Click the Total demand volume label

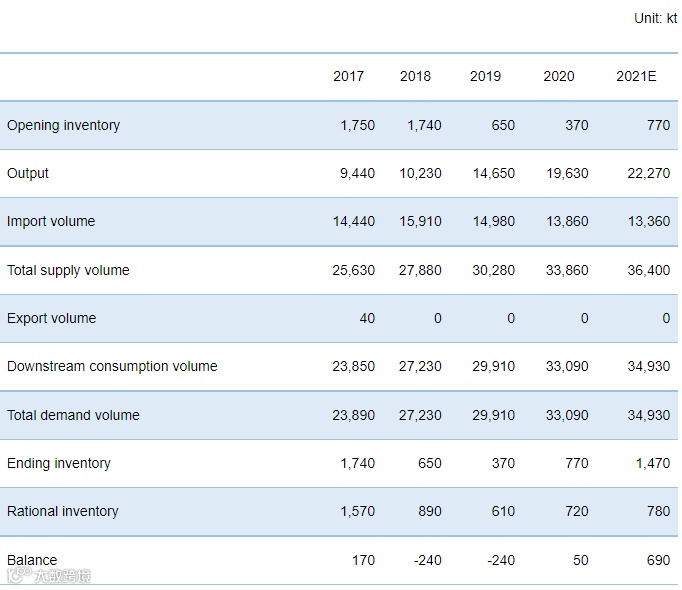click(73, 415)
